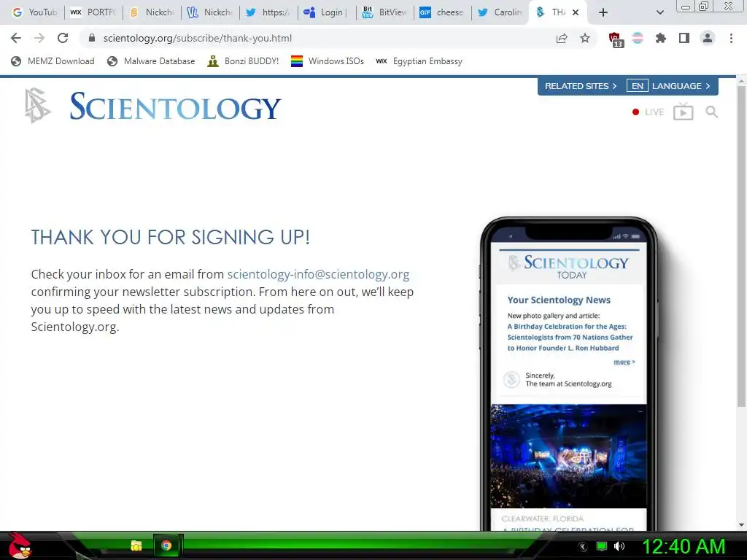Image resolution: width=747 pixels, height=560 pixels.
Task: Switch to the Wix PORTFOLIO tab
Action: click(93, 12)
